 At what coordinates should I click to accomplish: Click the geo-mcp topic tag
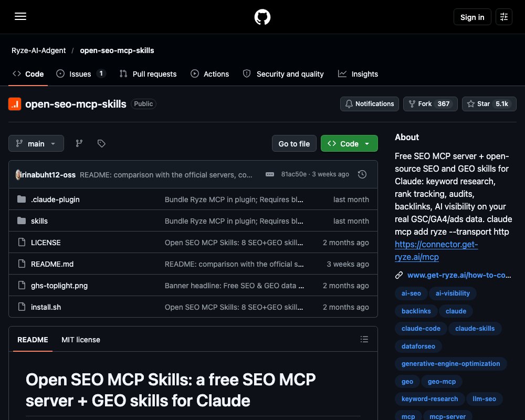tap(442, 382)
